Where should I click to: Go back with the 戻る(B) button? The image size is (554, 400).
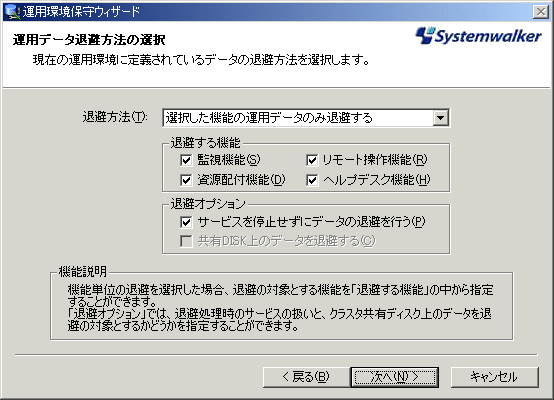(306, 377)
